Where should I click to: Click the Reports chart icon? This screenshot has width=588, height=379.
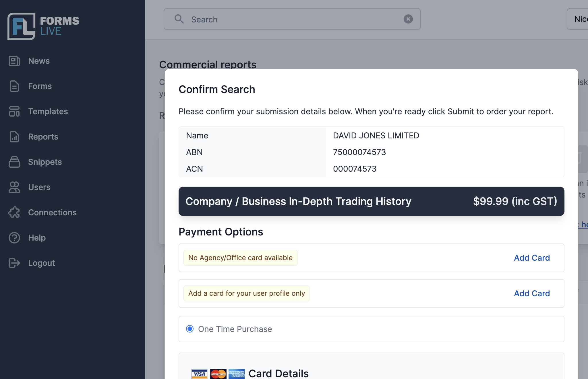pyautogui.click(x=14, y=137)
